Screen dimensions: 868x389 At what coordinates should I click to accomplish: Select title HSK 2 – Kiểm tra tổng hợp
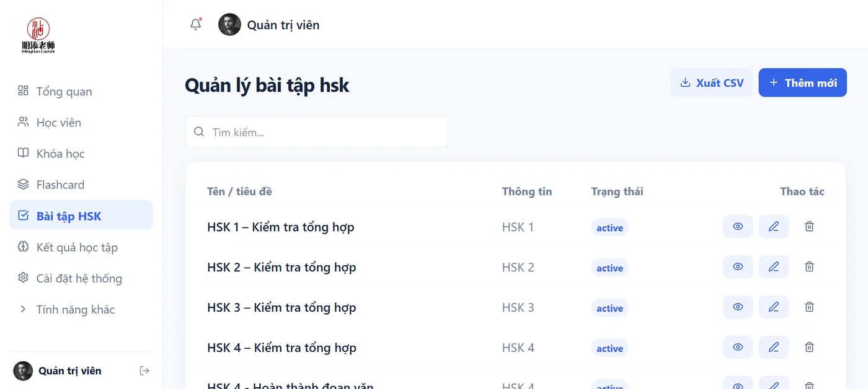pos(281,268)
